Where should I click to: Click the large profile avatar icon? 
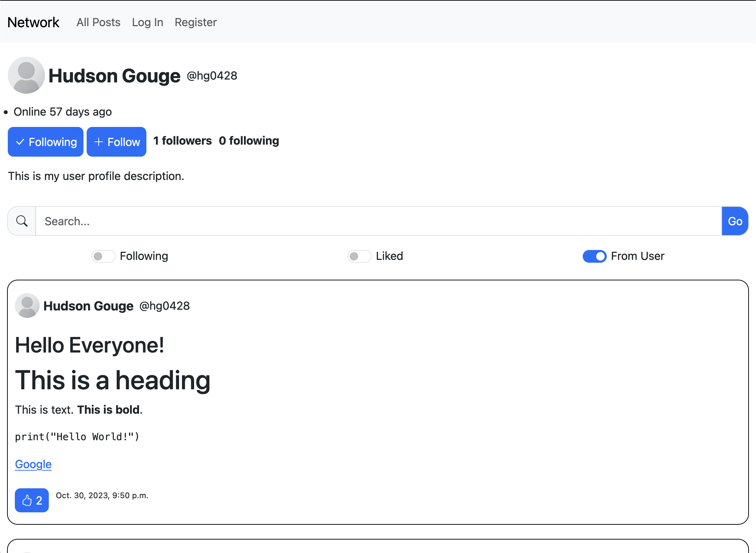click(x=26, y=75)
